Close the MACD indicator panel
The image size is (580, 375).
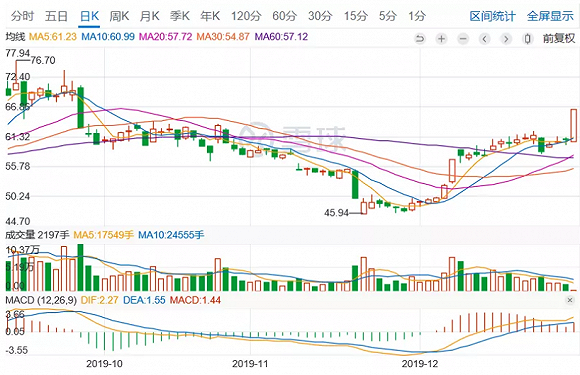(x=570, y=300)
